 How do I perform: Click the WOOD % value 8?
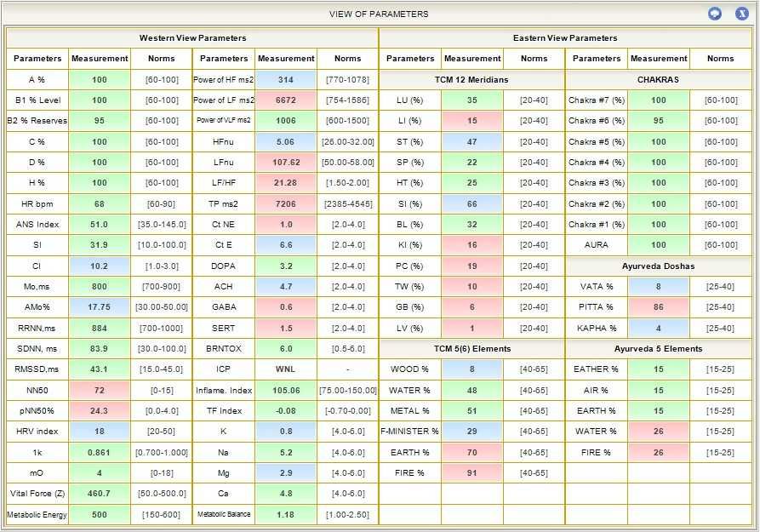472,369
